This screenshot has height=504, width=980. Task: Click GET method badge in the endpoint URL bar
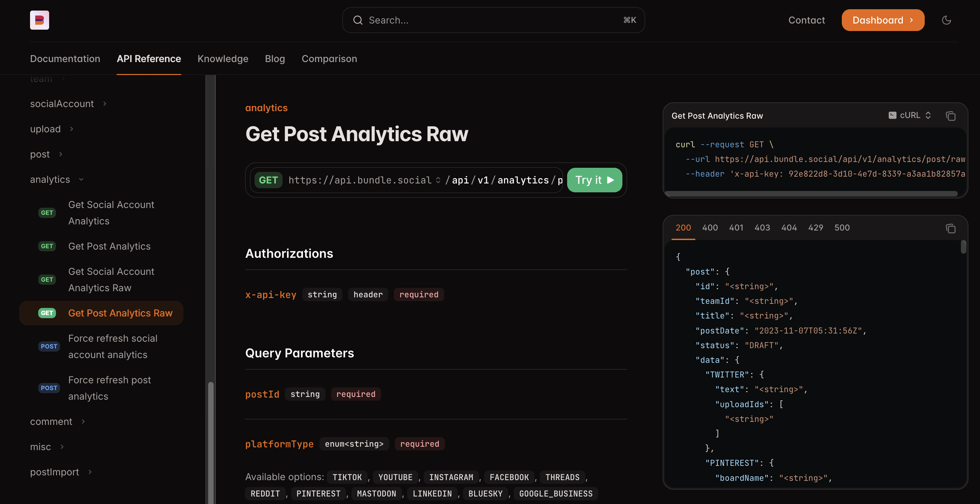pos(268,180)
